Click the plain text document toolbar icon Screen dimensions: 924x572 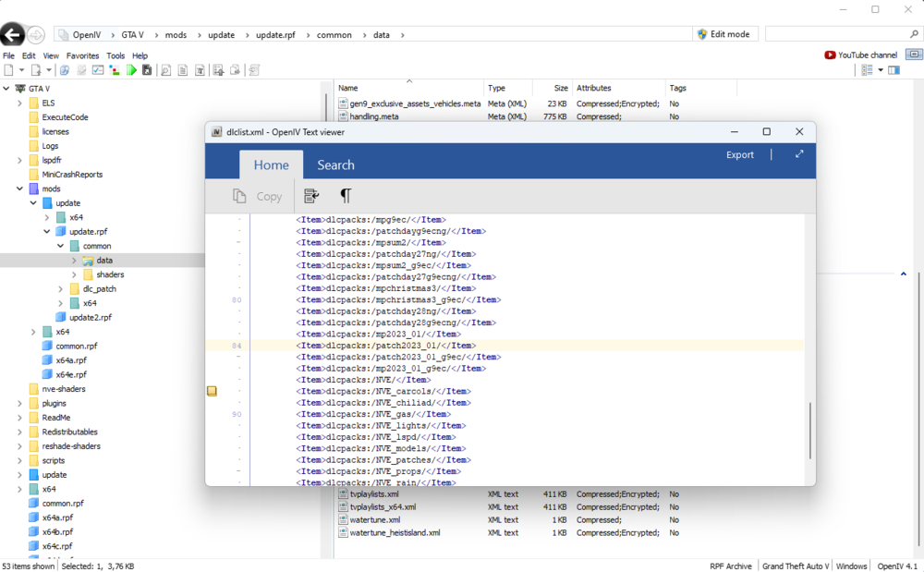coord(183,70)
